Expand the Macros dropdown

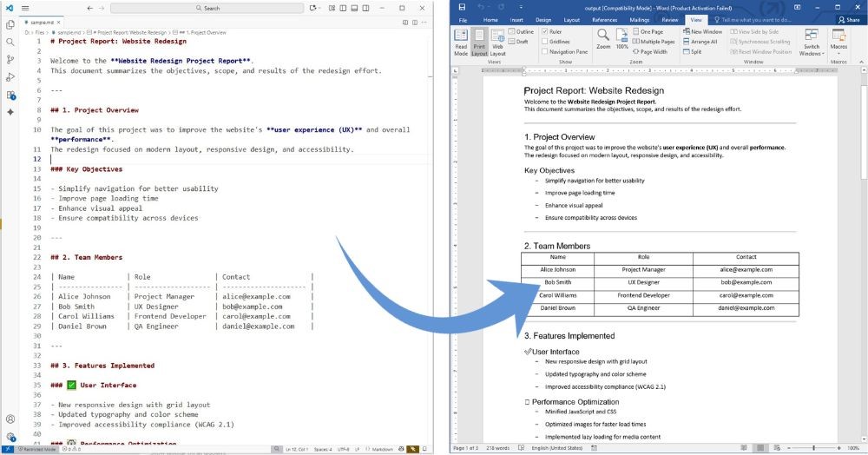click(838, 47)
